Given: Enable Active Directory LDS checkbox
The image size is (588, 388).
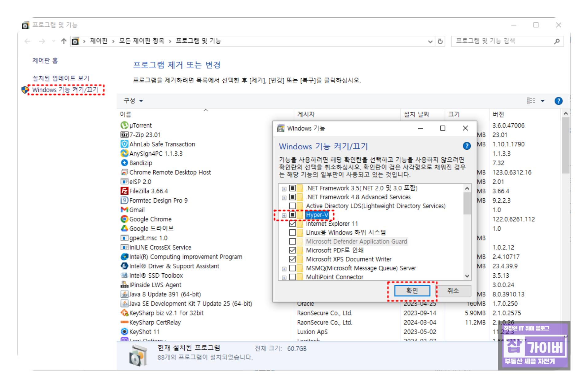Looking at the screenshot, I should click(x=292, y=206).
